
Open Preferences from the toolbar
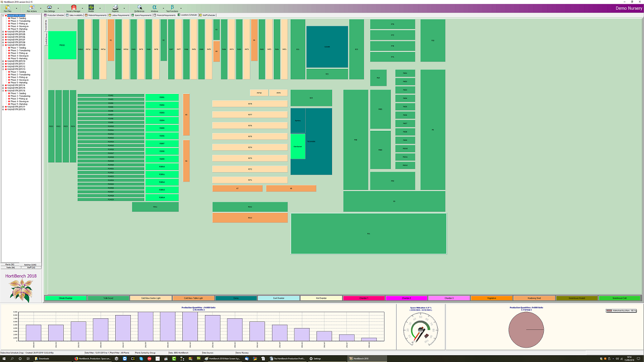(x=139, y=8)
